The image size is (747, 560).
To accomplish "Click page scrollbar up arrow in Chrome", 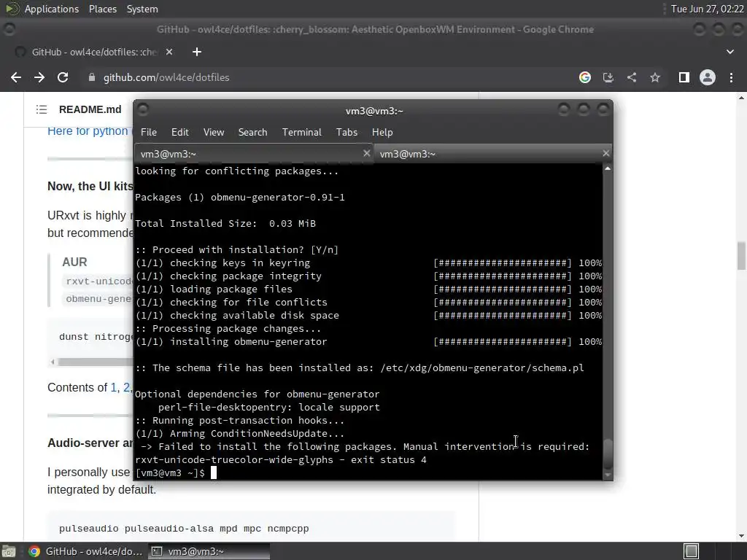I will point(741,98).
